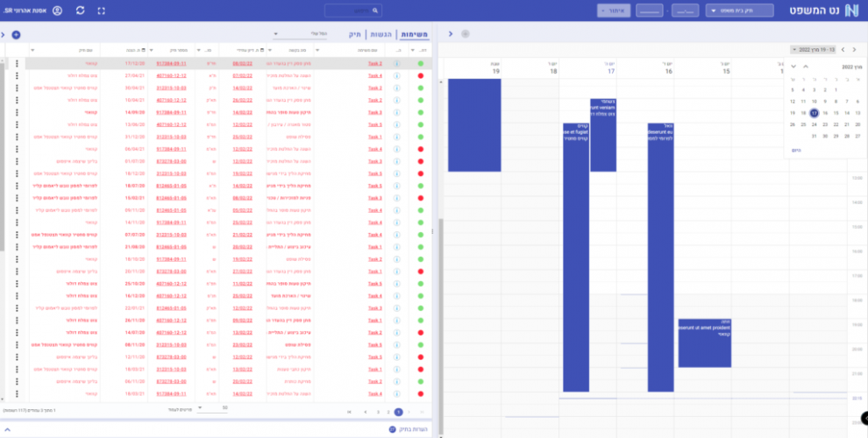Select day 17 in the mini calendar
The width and height of the screenshot is (868, 438).
(x=814, y=113)
